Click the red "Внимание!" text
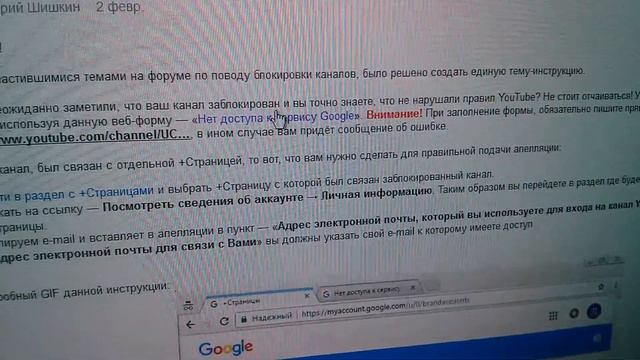 394,114
